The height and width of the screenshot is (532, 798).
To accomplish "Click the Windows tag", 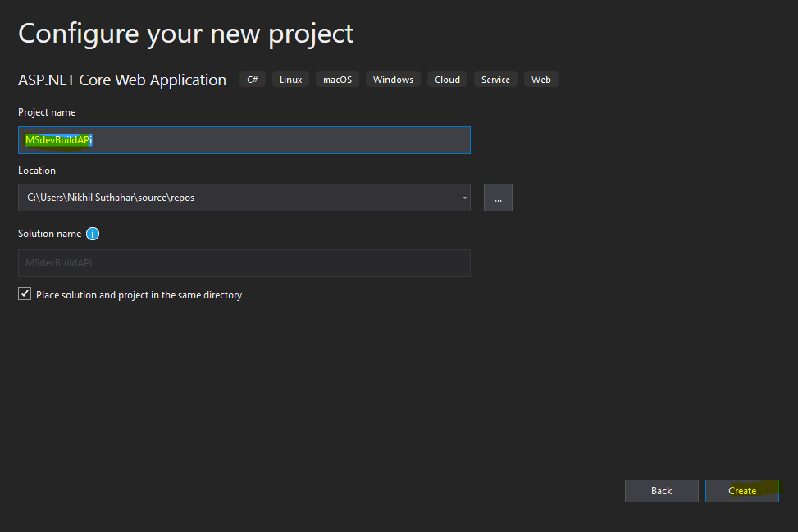I will click(x=393, y=80).
